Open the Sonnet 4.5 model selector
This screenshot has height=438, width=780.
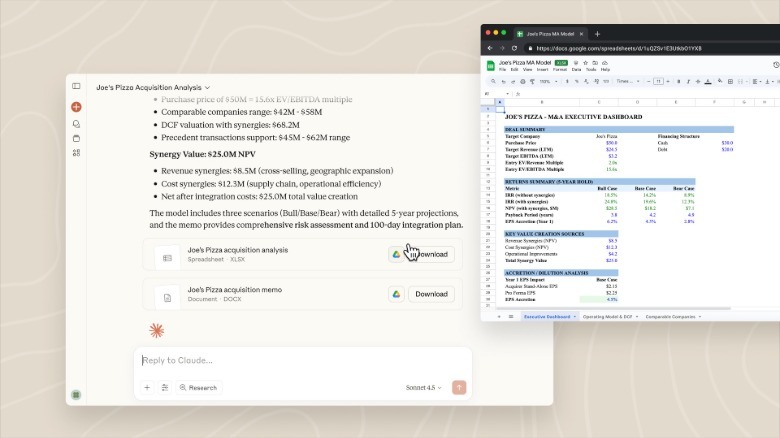click(422, 387)
